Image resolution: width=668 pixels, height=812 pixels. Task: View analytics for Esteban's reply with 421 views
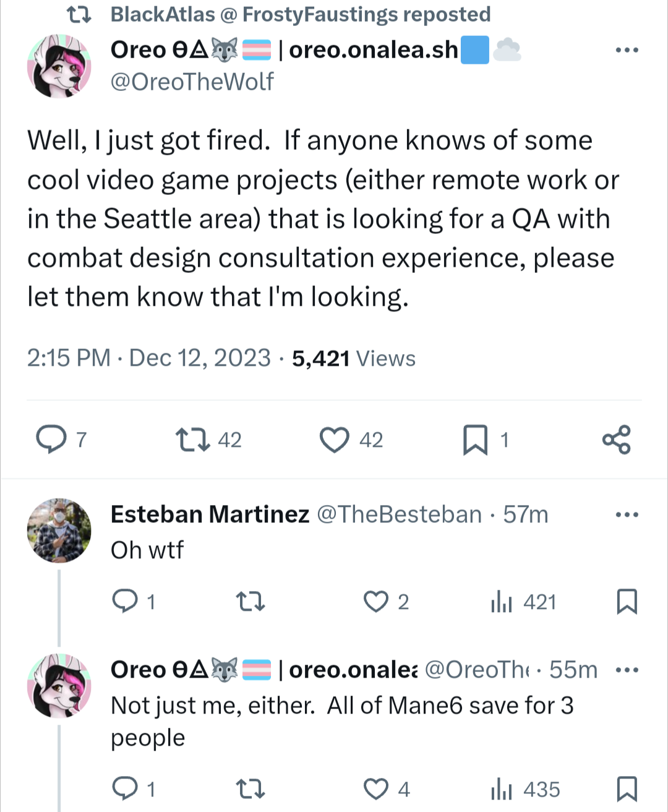502,602
